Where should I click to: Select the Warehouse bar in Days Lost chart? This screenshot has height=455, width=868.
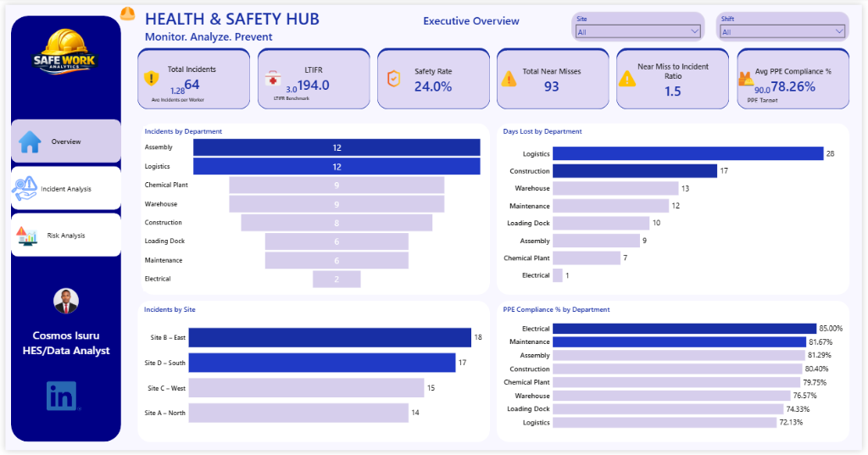pos(615,188)
